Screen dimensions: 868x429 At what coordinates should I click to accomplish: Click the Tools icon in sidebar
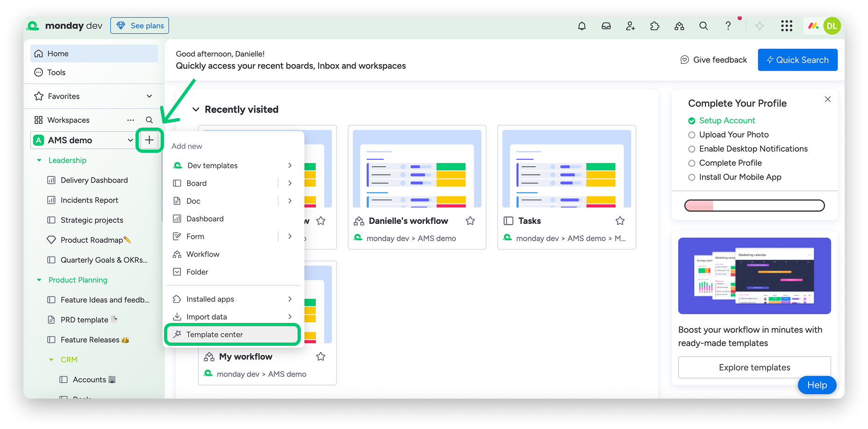39,72
